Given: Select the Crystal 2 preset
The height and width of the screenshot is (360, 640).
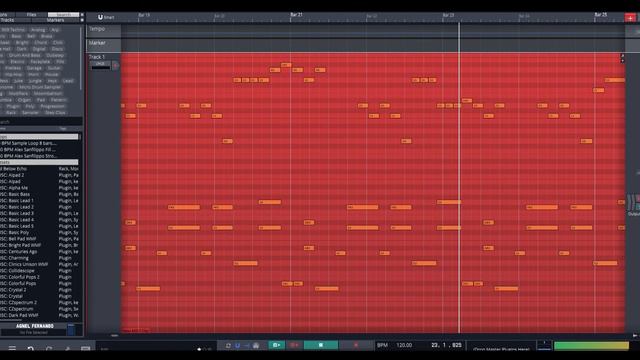Looking at the screenshot, I should [39, 290].
